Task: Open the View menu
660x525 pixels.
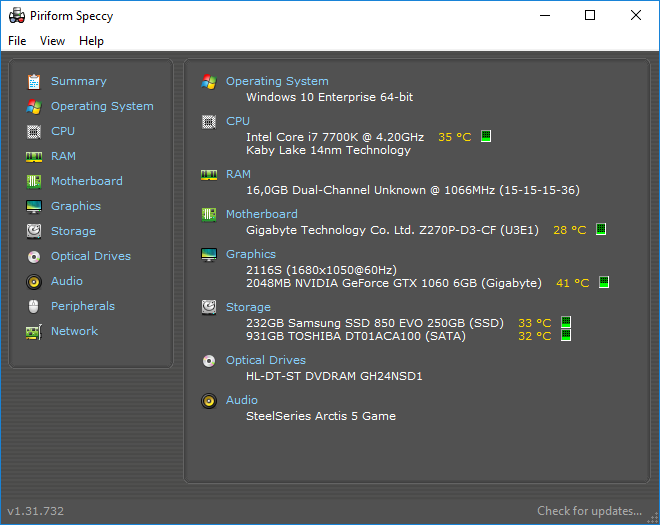Action: click(x=52, y=41)
